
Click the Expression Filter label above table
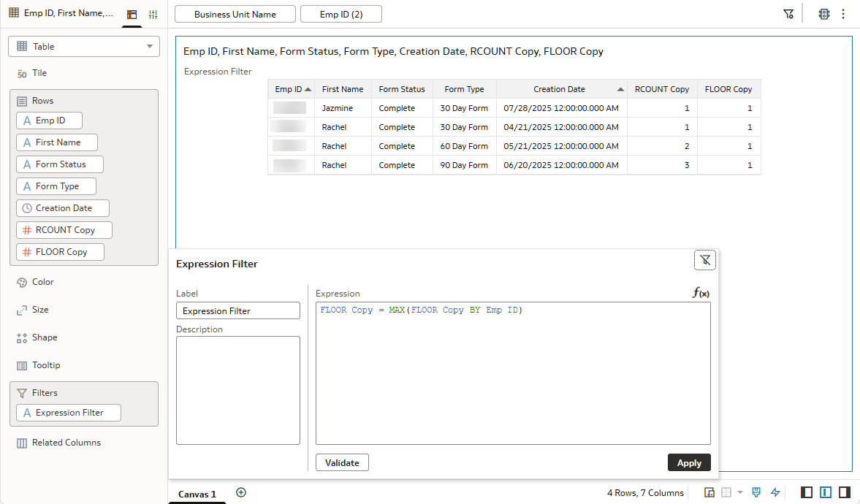218,72
